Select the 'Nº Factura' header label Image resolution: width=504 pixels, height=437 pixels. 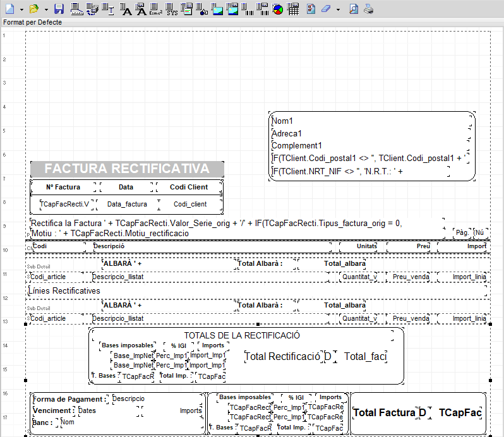pos(63,187)
